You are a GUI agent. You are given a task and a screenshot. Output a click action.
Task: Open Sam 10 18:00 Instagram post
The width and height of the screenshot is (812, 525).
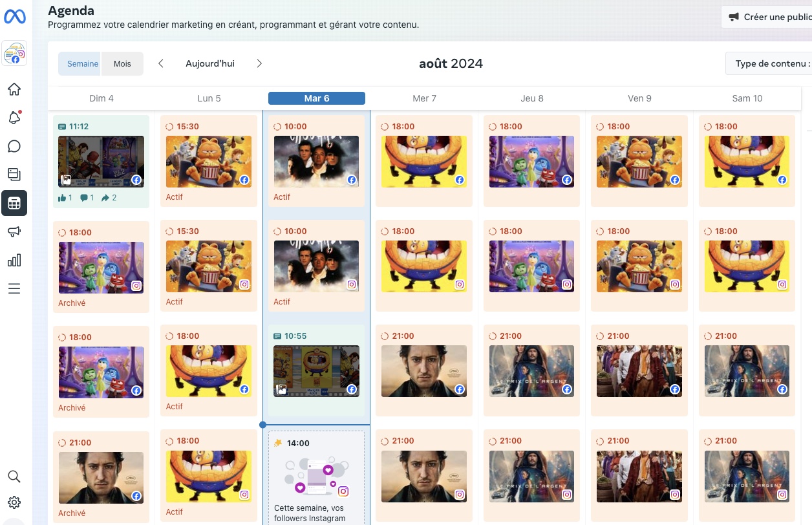747,266
